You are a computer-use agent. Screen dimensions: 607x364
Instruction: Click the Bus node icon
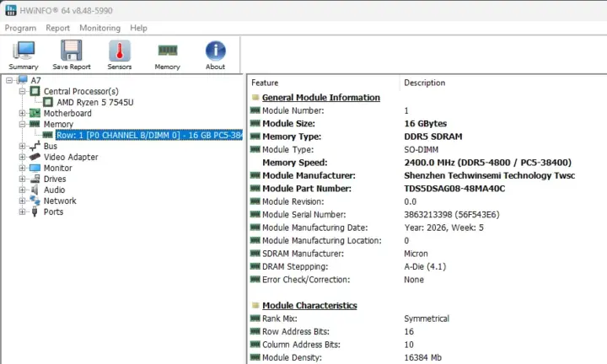point(35,146)
